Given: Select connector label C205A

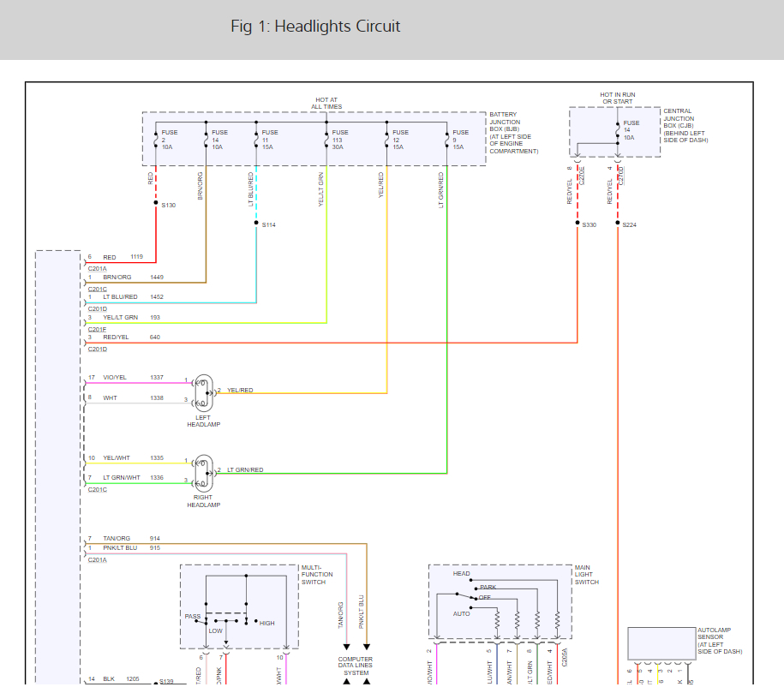Looking at the screenshot, I should (565, 658).
